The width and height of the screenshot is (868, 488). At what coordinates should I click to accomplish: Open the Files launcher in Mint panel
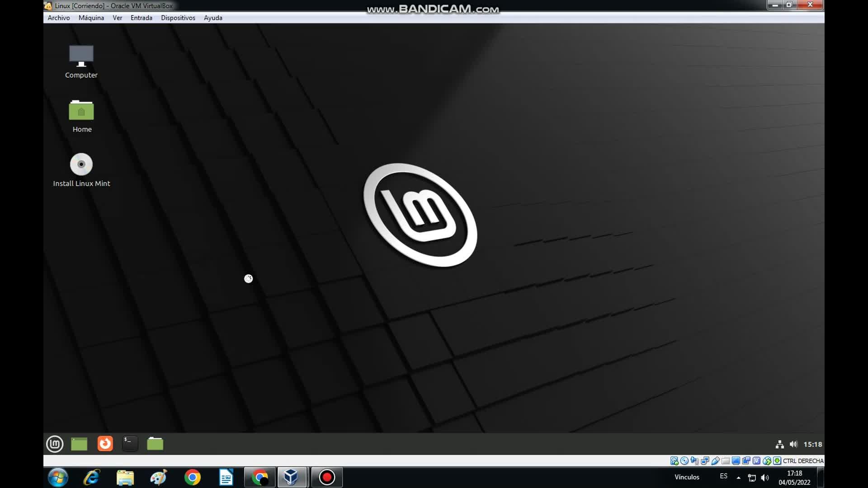click(x=155, y=444)
